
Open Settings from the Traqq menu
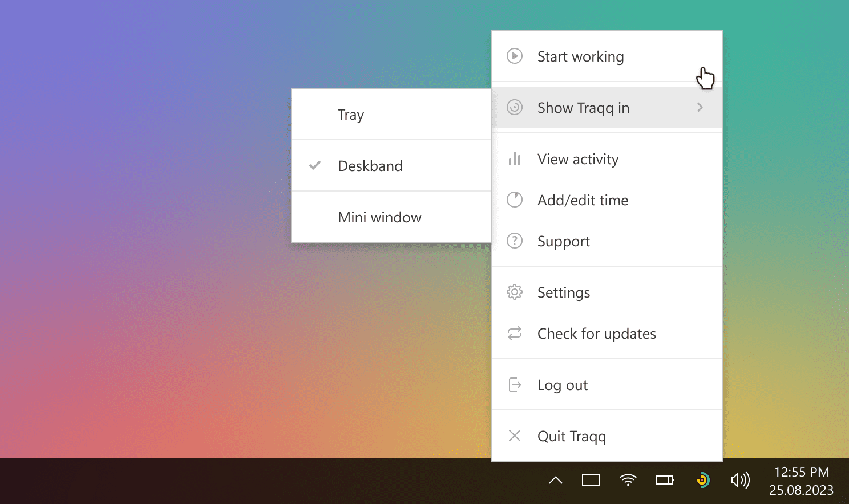pyautogui.click(x=607, y=292)
